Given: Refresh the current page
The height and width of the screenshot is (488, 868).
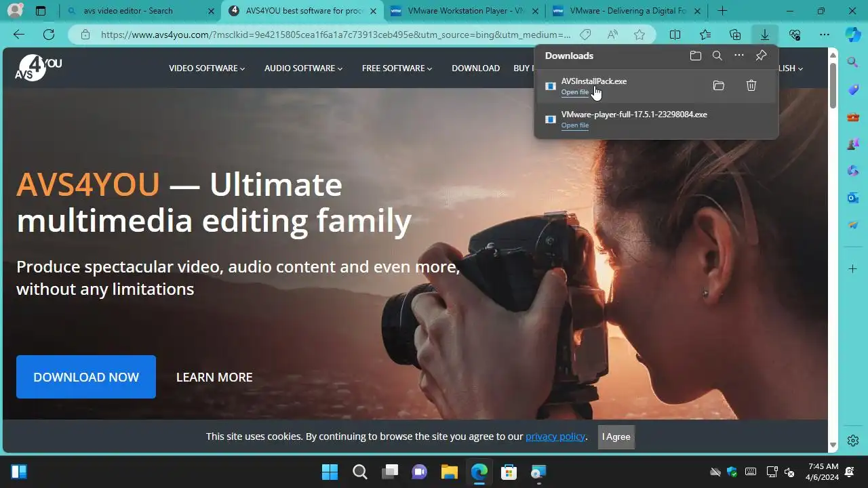Looking at the screenshot, I should [49, 35].
